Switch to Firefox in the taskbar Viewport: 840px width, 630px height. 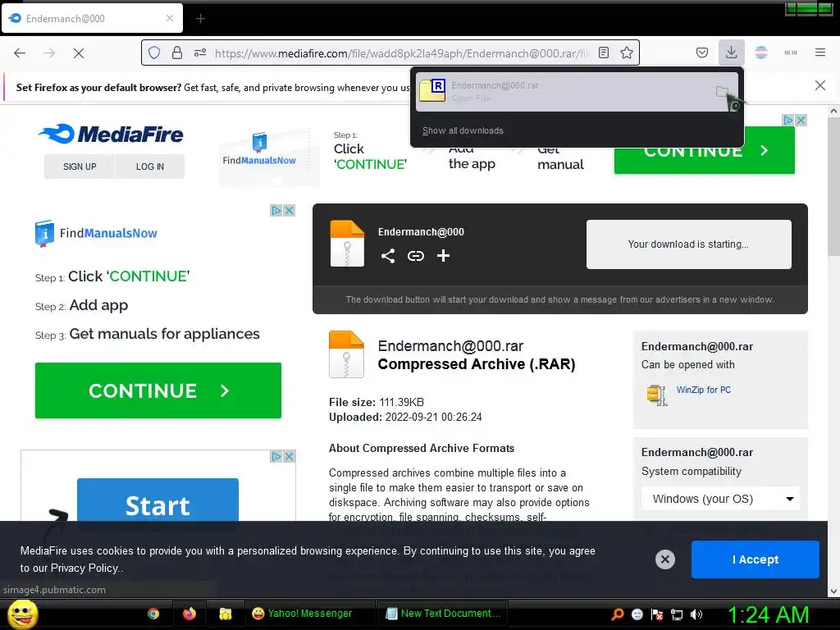click(x=189, y=614)
